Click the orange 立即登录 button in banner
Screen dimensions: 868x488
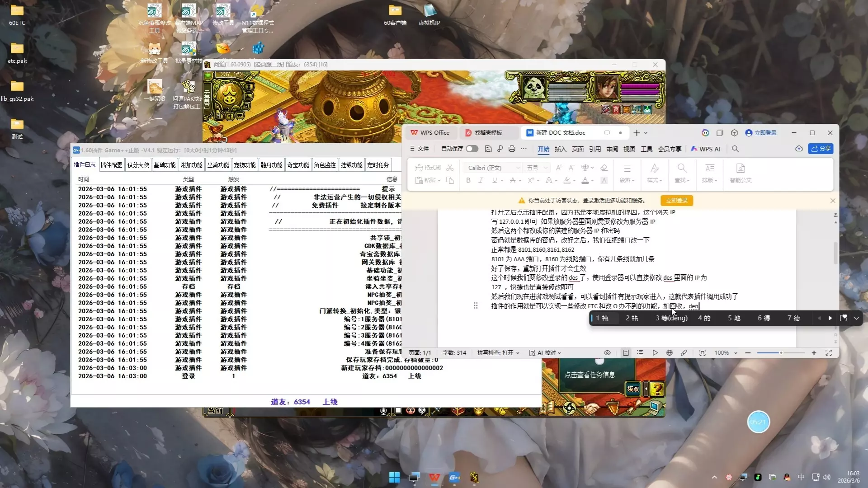[676, 201]
